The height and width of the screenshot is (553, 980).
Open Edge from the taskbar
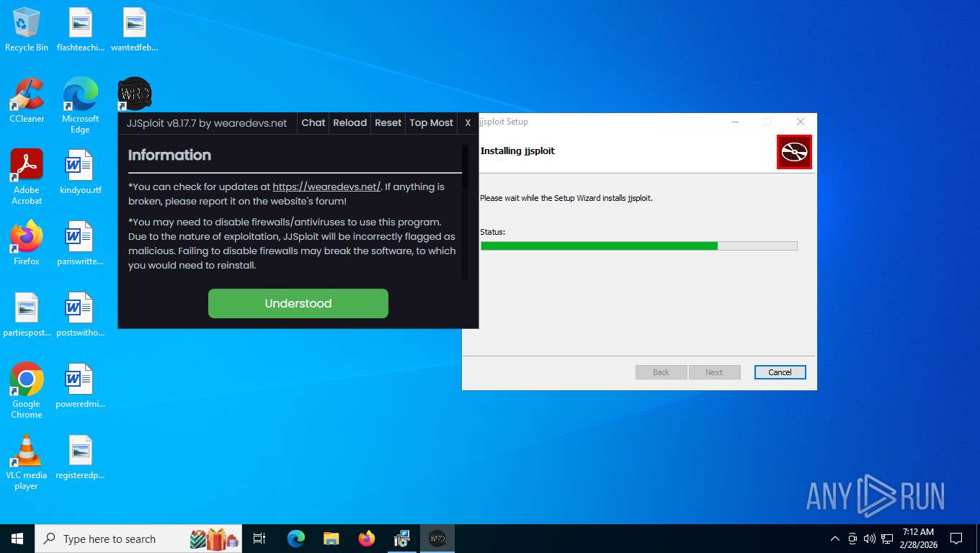296,539
